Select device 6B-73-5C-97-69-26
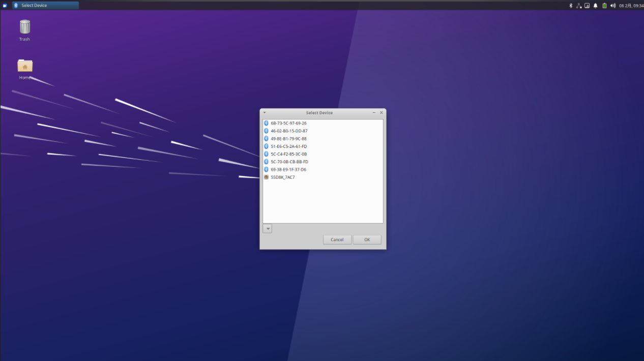 (288, 123)
